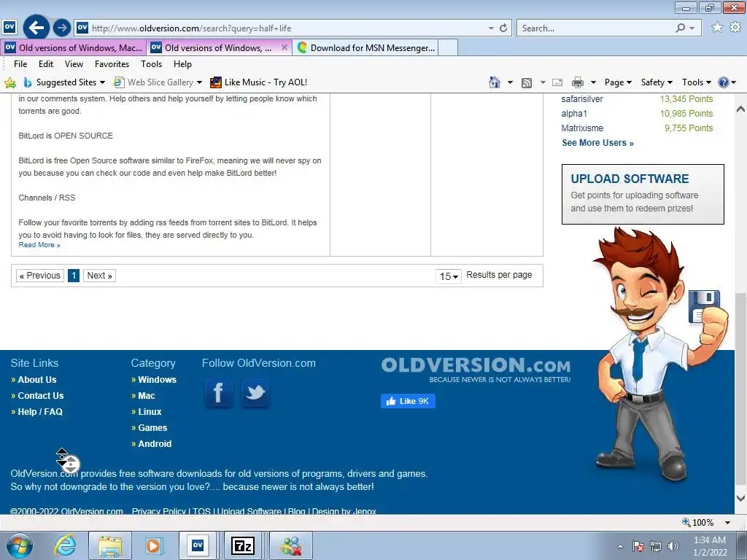
Task: Go to Previous results page
Action: [x=40, y=276]
